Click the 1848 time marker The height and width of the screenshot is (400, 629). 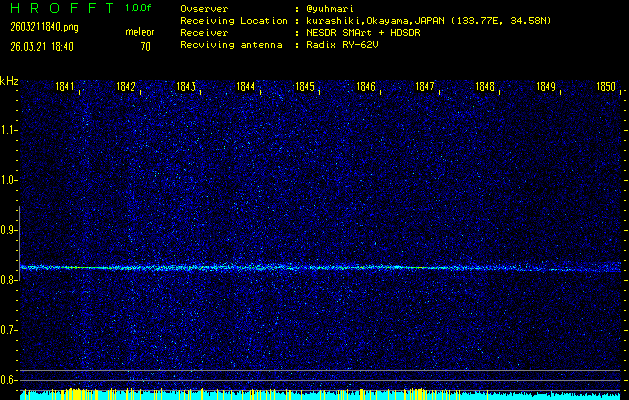pos(485,86)
